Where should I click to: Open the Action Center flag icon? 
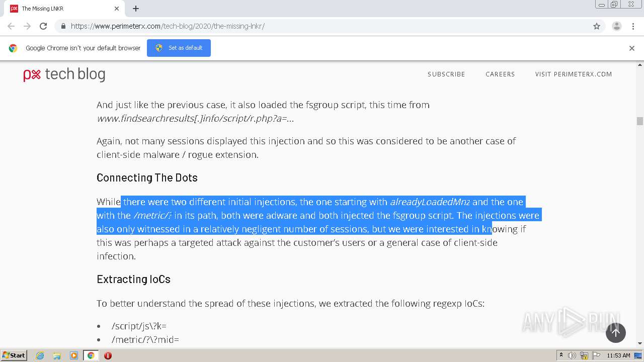point(596,355)
